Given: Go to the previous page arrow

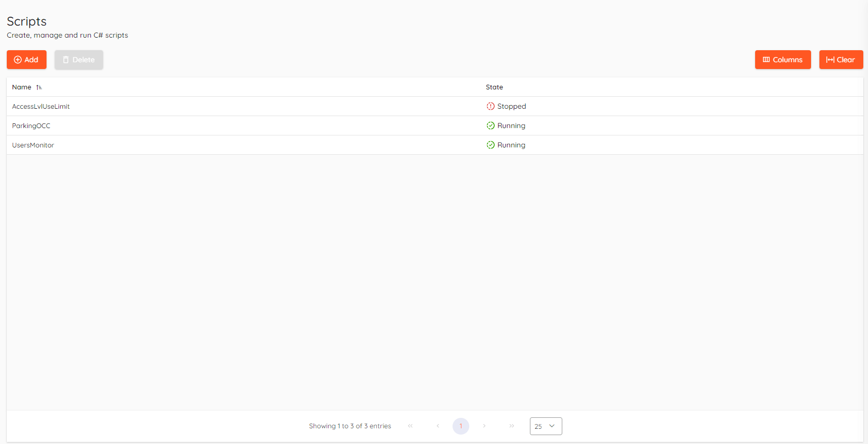Looking at the screenshot, I should click(438, 426).
